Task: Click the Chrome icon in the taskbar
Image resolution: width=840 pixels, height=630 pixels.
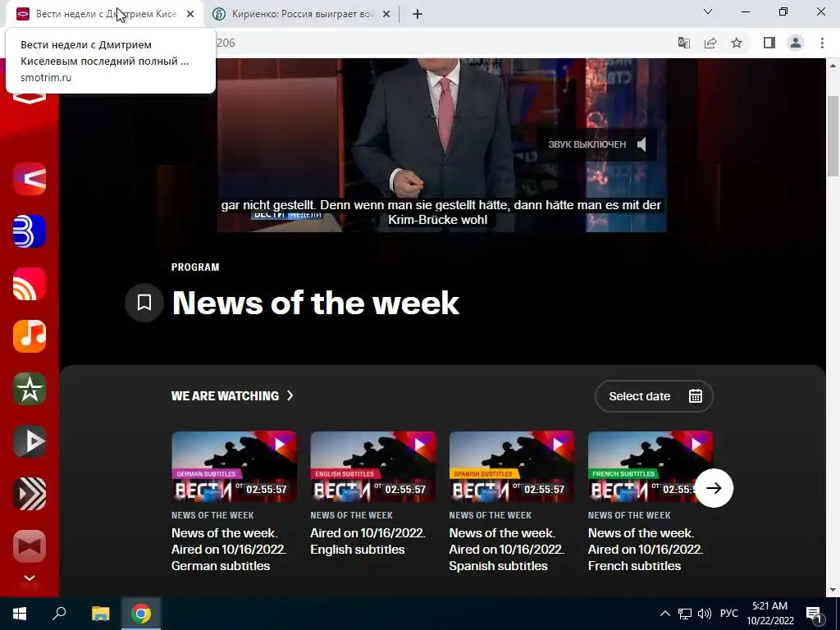Action: point(141,614)
